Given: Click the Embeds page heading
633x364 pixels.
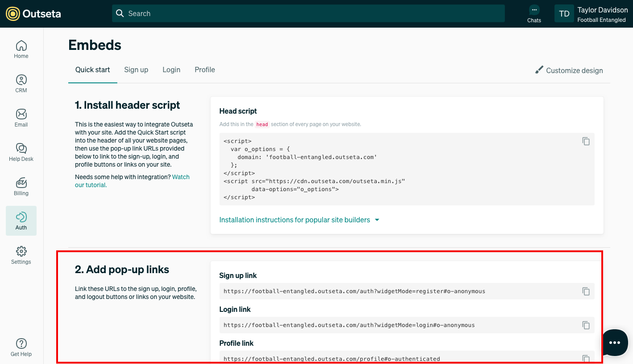Looking at the screenshot, I should pyautogui.click(x=95, y=45).
